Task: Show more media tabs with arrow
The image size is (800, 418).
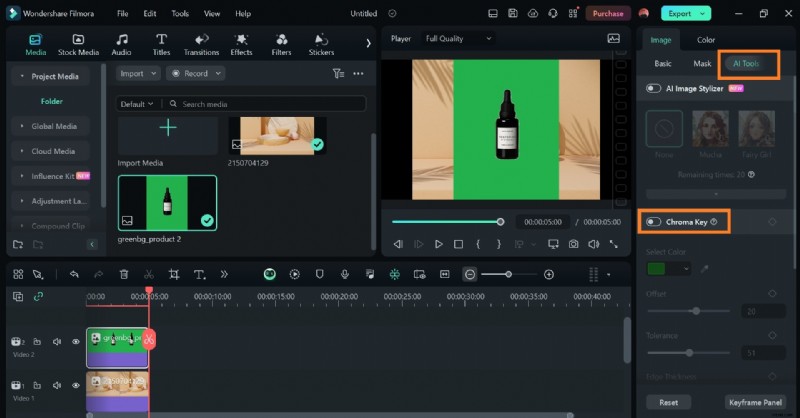Action: (368, 43)
